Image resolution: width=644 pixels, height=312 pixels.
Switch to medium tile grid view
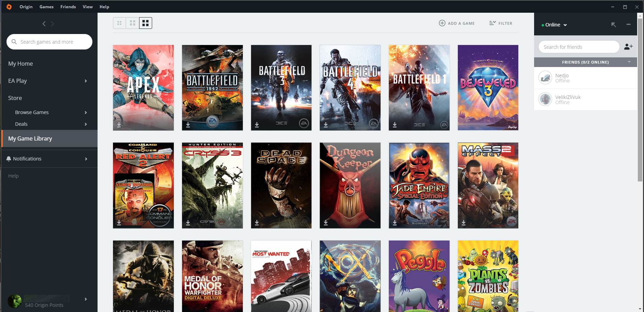[x=132, y=23]
